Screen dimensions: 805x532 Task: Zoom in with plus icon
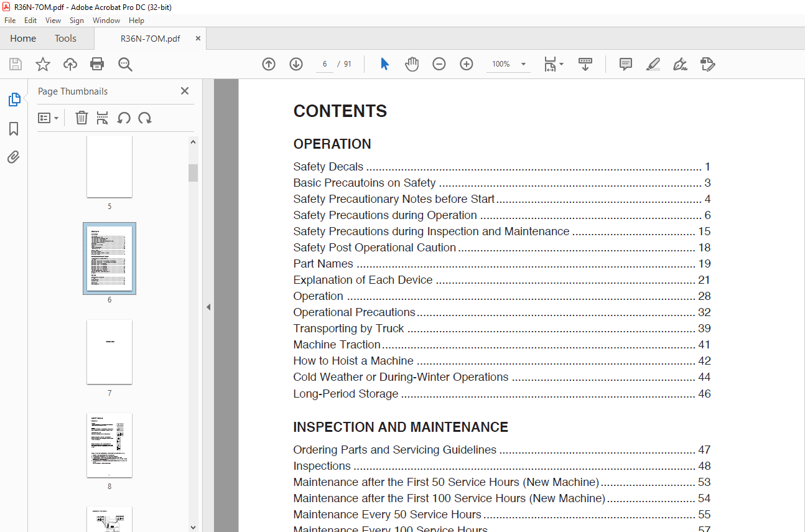click(467, 64)
